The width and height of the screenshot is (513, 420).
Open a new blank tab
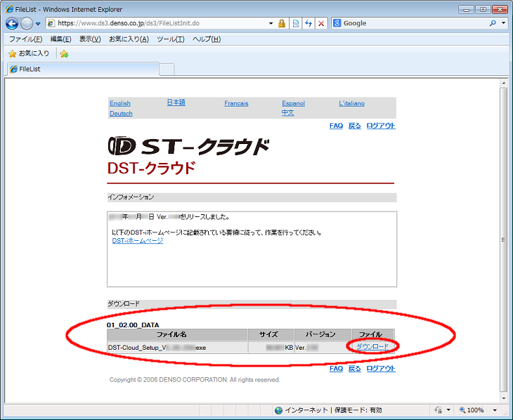(167, 70)
